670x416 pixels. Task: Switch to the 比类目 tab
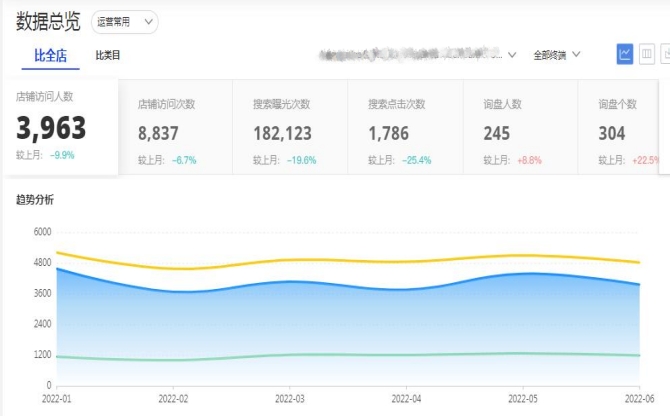click(108, 56)
